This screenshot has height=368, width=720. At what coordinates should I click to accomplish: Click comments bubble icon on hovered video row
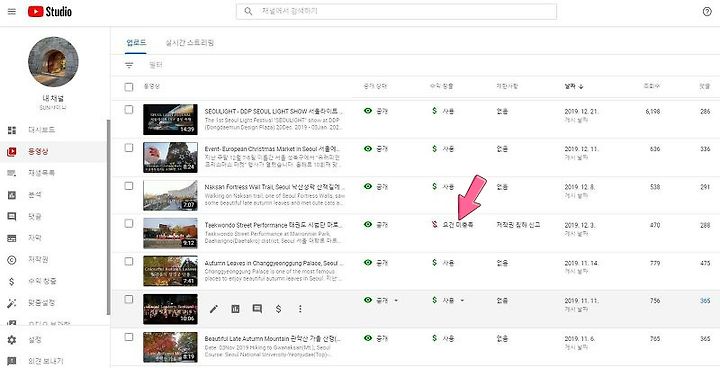tap(257, 309)
